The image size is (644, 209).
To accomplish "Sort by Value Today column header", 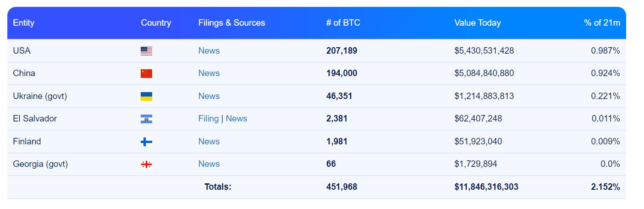I will click(477, 23).
